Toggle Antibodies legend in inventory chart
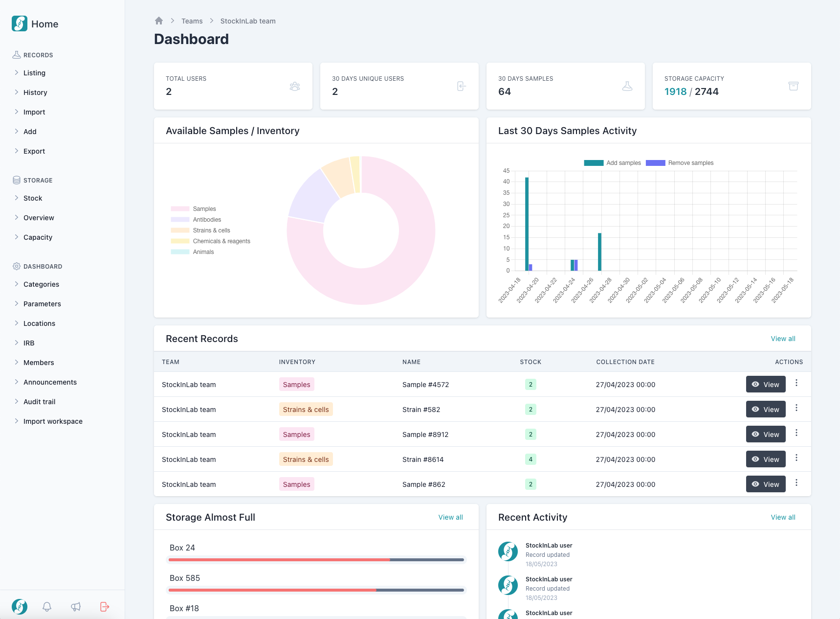 pos(196,220)
